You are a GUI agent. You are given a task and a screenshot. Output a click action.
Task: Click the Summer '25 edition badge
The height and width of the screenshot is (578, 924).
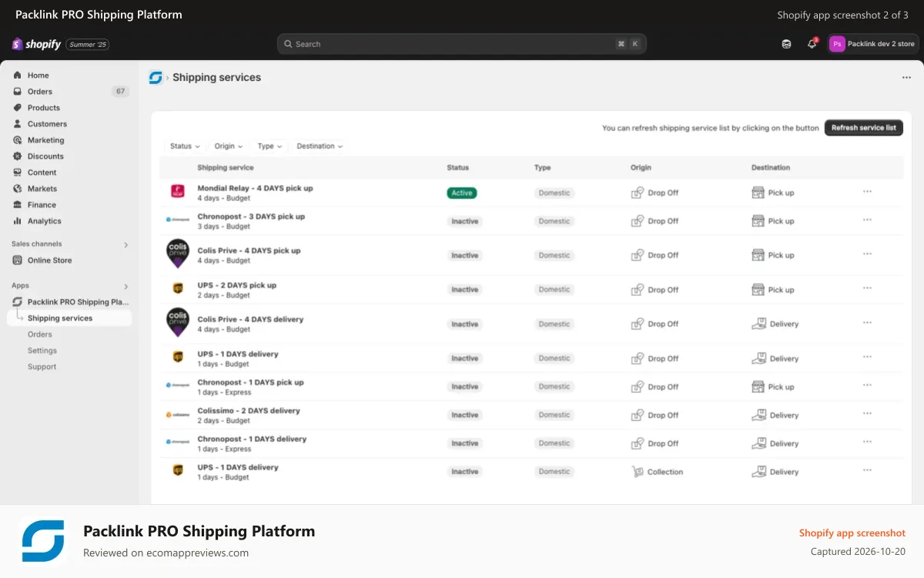(x=87, y=45)
